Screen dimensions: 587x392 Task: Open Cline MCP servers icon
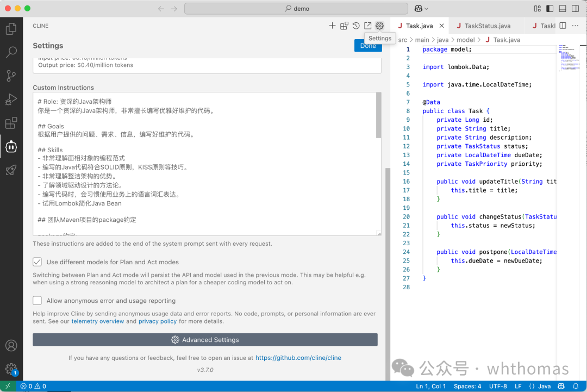tap(344, 26)
